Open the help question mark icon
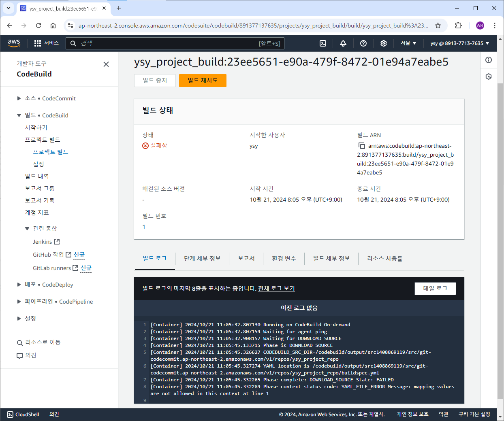 pyautogui.click(x=363, y=43)
